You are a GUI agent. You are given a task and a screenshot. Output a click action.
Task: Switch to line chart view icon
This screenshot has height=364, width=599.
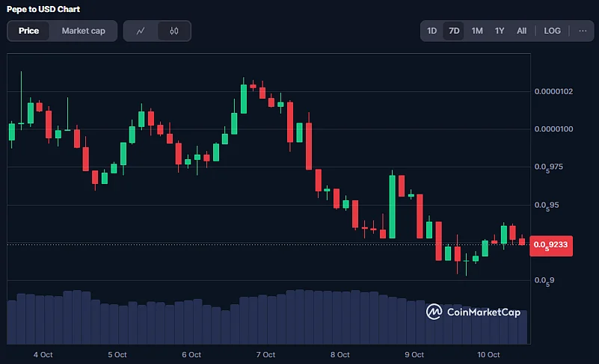point(141,31)
